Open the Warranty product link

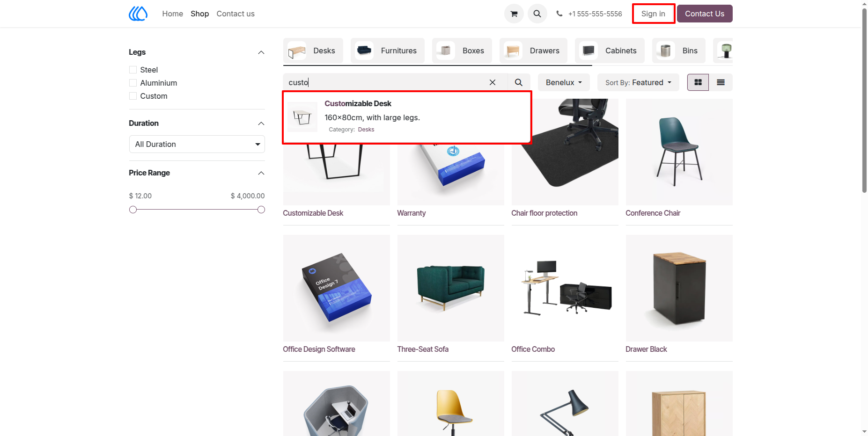[x=411, y=213]
